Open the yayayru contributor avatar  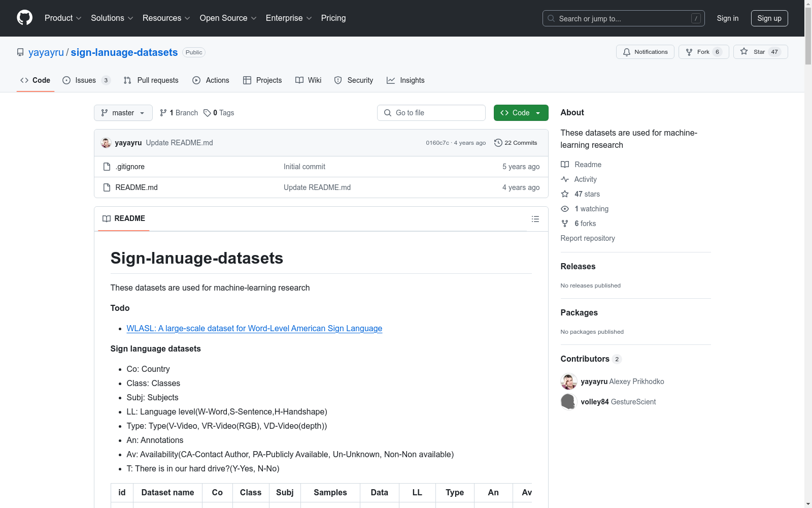pos(568,382)
